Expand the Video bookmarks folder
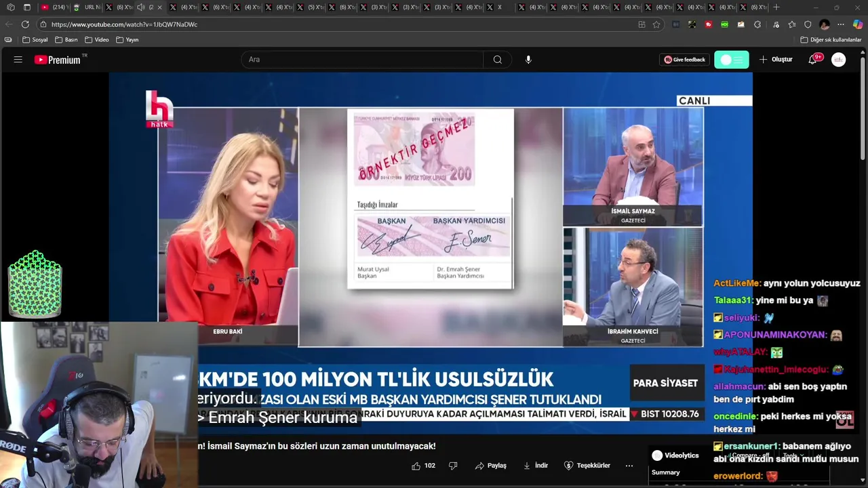The height and width of the screenshot is (488, 868). click(97, 40)
